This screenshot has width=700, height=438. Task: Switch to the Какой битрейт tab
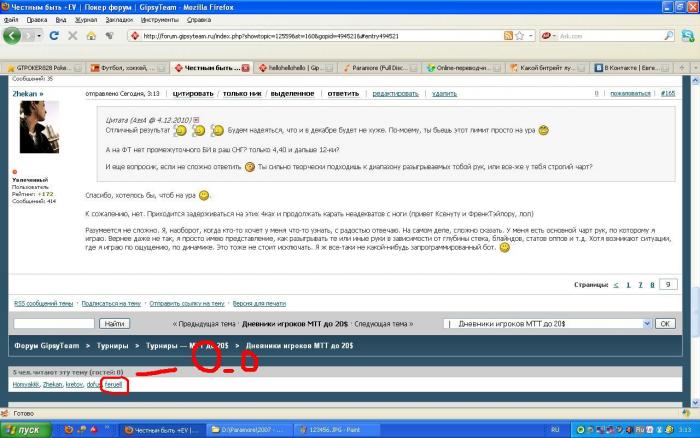546,68
